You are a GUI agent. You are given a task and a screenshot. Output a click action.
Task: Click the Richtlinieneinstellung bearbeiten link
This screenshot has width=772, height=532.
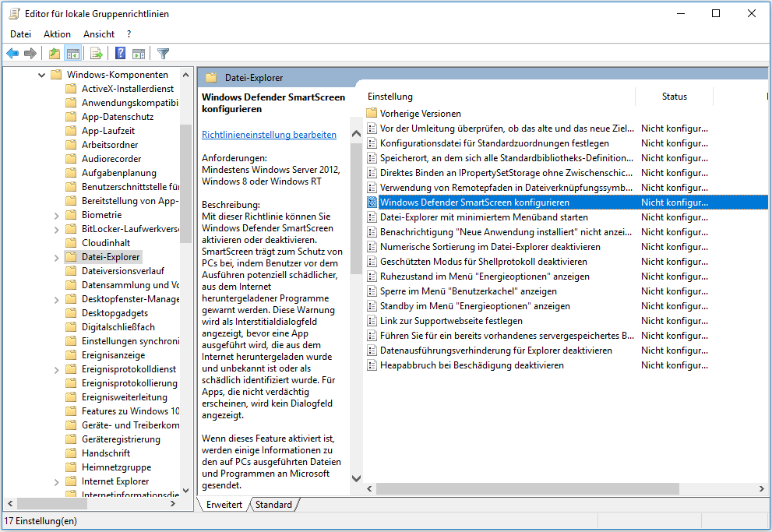coord(270,134)
